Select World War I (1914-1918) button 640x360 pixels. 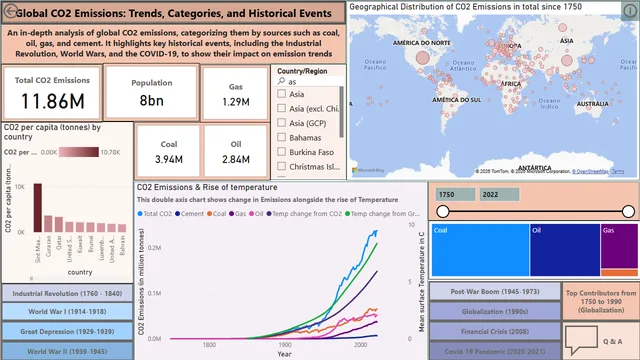tap(67, 312)
